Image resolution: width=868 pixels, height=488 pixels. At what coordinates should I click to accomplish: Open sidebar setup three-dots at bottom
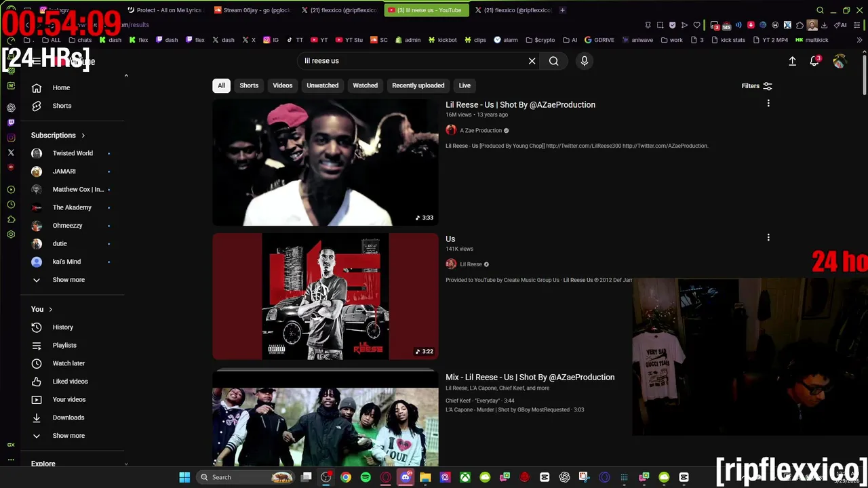point(11,460)
